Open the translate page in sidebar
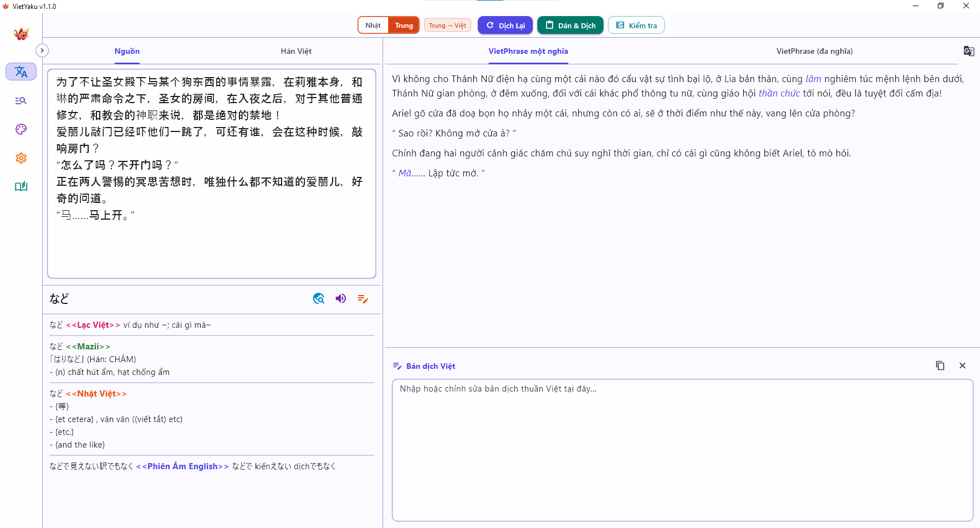 21,72
